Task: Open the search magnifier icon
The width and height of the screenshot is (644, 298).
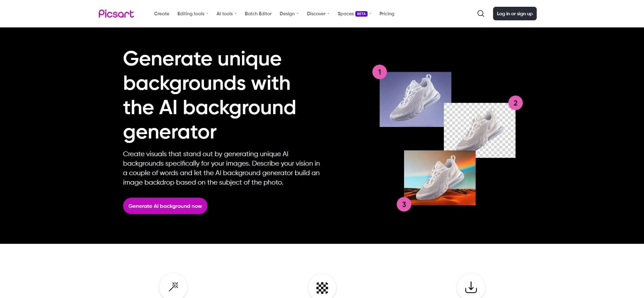Action: (481, 14)
